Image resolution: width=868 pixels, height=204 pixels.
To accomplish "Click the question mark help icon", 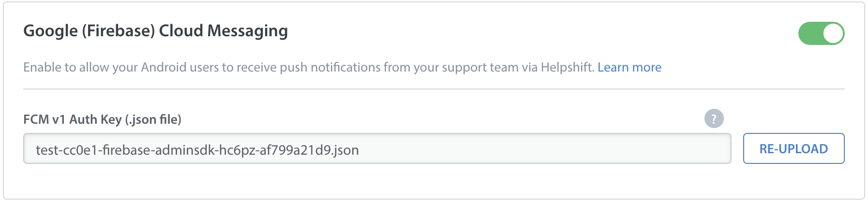I will click(x=714, y=118).
